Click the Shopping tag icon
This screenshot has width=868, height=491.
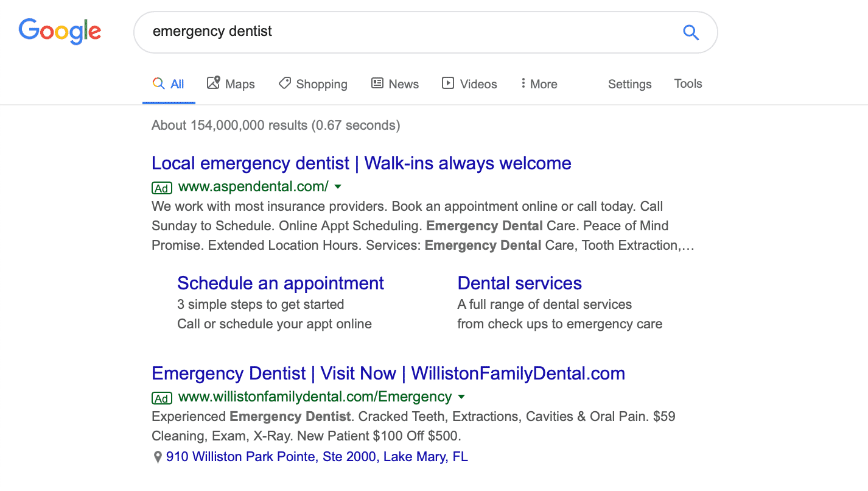click(284, 83)
